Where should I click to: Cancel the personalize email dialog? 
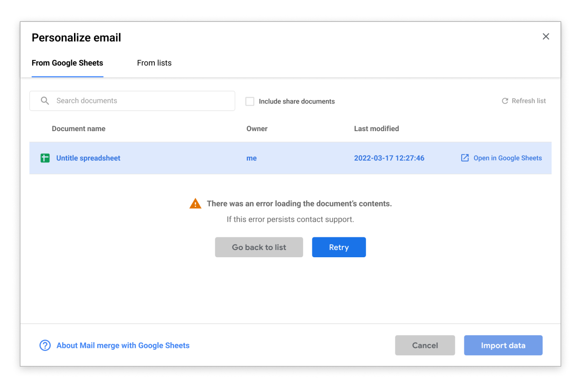pos(425,345)
